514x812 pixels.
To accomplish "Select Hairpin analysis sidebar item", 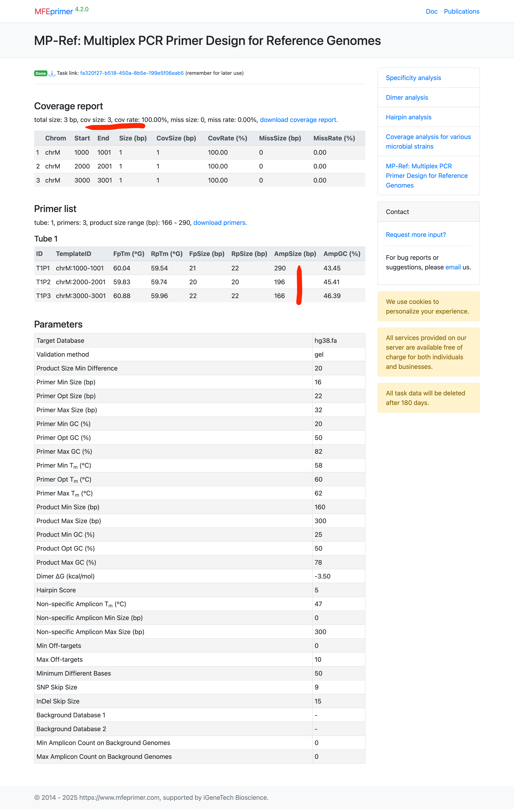I will [x=408, y=117].
